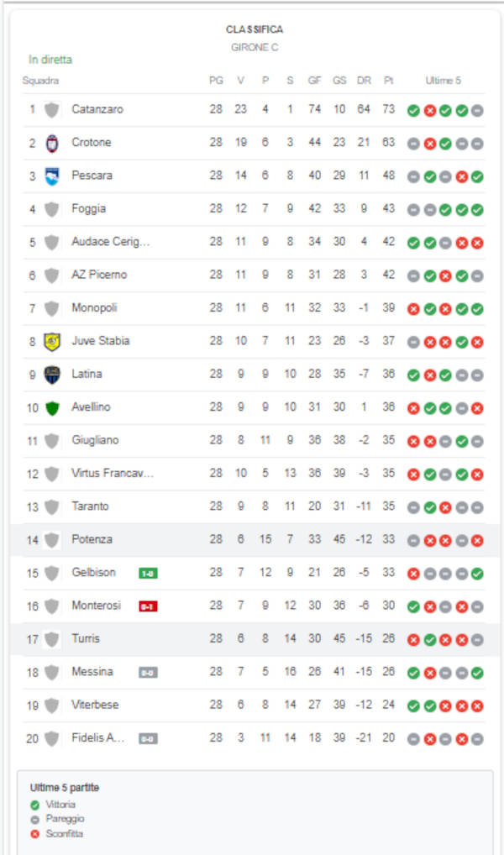Click the Catanzaro placeholder shield icon
504x855 pixels.
tap(52, 109)
